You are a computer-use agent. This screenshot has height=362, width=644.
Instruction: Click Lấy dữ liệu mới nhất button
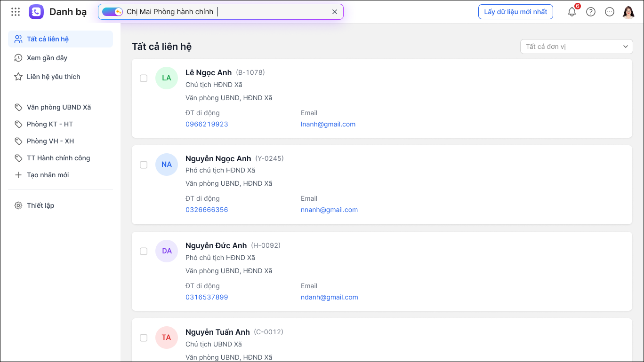point(515,12)
